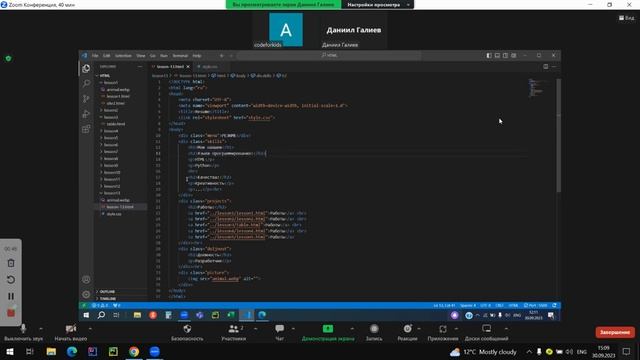This screenshot has height=360, width=640.
Task: Open the Terminal menu in VS Code
Action: point(180,56)
